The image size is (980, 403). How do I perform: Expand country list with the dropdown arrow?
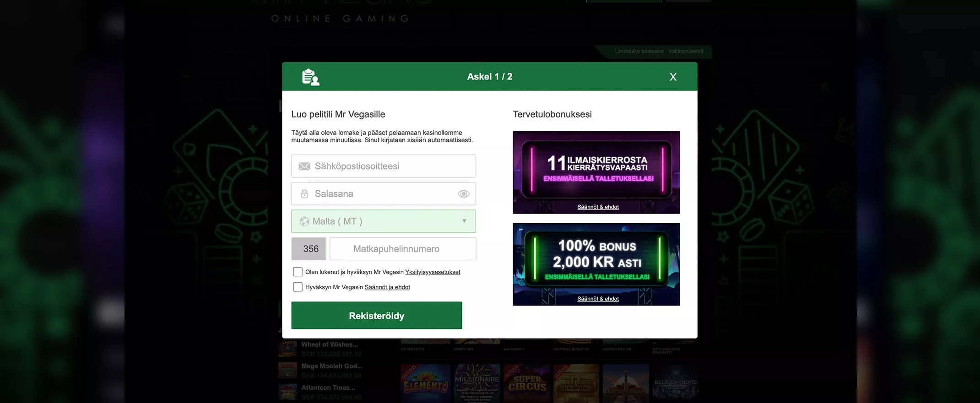tap(464, 221)
